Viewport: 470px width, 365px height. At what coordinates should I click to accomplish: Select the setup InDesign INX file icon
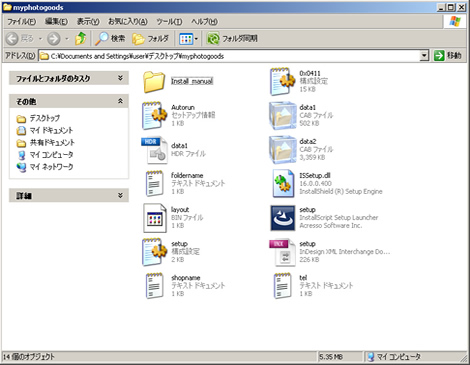tap(283, 252)
